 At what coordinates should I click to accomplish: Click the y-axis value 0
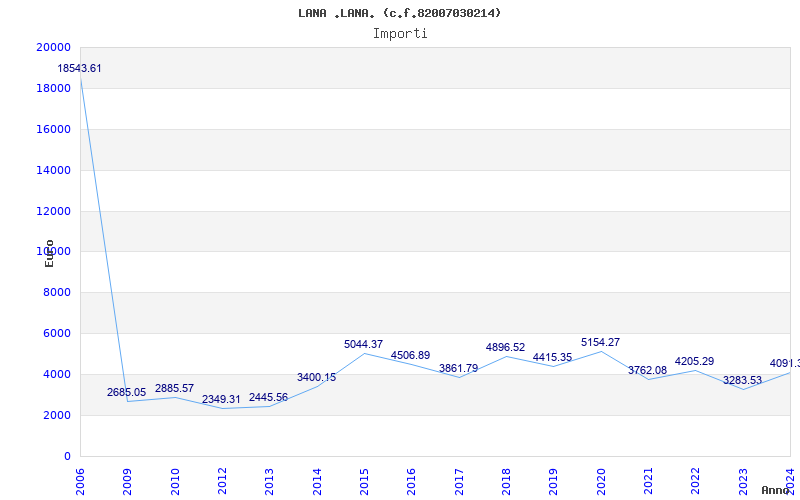pos(67,456)
